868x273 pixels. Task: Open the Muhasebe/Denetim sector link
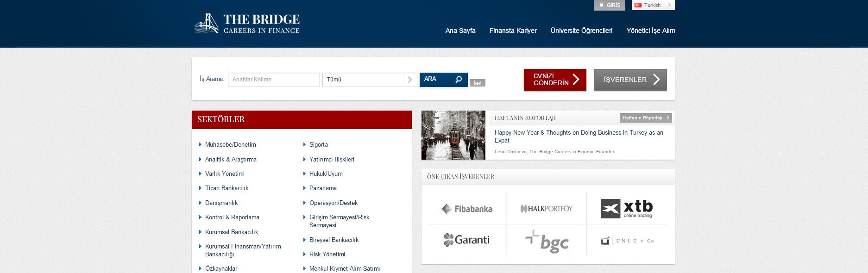(x=230, y=145)
